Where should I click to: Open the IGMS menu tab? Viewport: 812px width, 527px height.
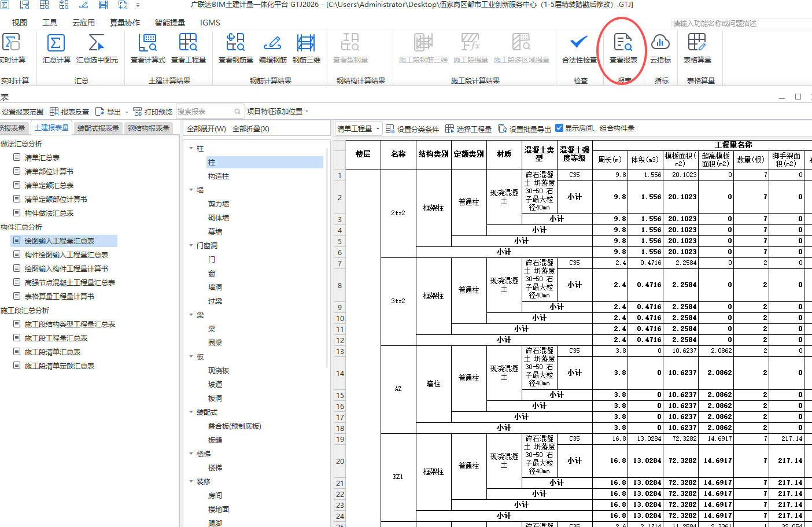[x=210, y=23]
